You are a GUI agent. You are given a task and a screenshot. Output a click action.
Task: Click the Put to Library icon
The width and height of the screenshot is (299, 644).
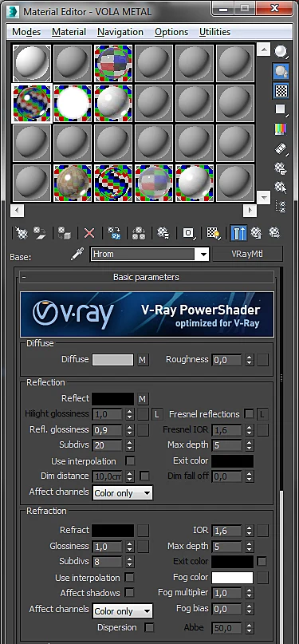click(163, 233)
